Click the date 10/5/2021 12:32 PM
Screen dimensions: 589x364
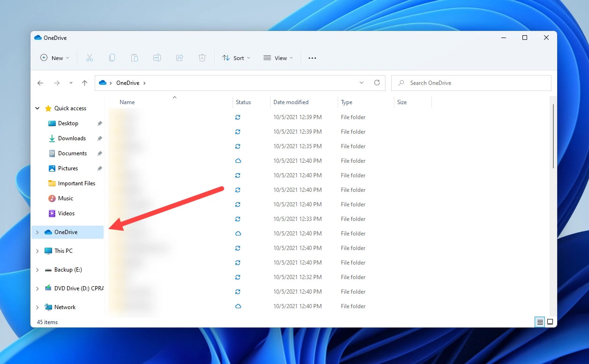coord(297,277)
